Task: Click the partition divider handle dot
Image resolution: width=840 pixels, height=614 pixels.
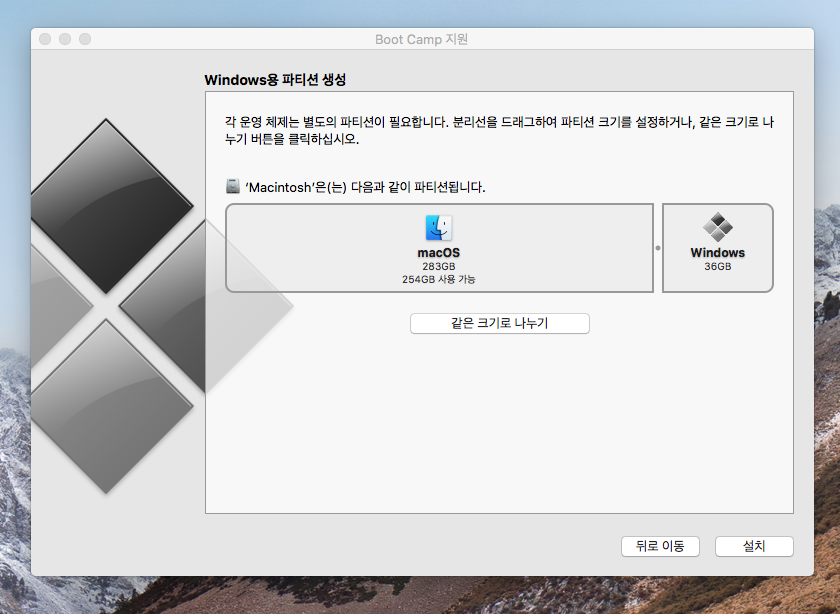Action: pos(658,248)
